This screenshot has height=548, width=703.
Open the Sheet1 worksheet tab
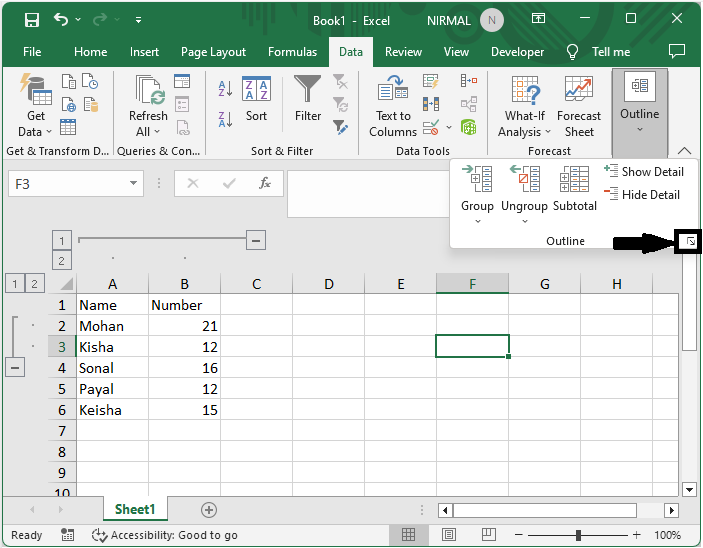(135, 510)
